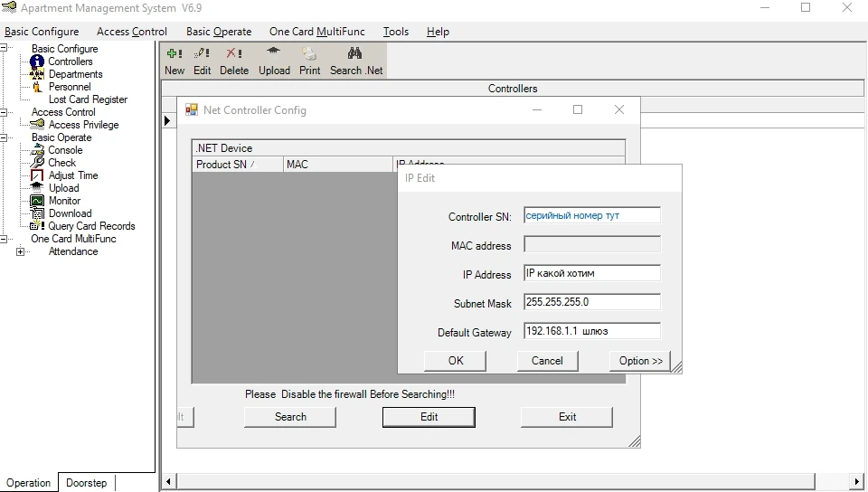The width and height of the screenshot is (868, 492).
Task: Open the Access Control menu
Action: coord(132,32)
